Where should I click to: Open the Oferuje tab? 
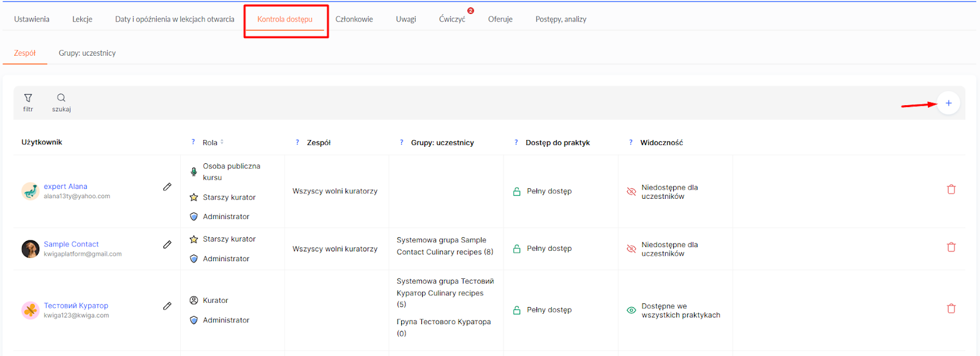coord(500,19)
